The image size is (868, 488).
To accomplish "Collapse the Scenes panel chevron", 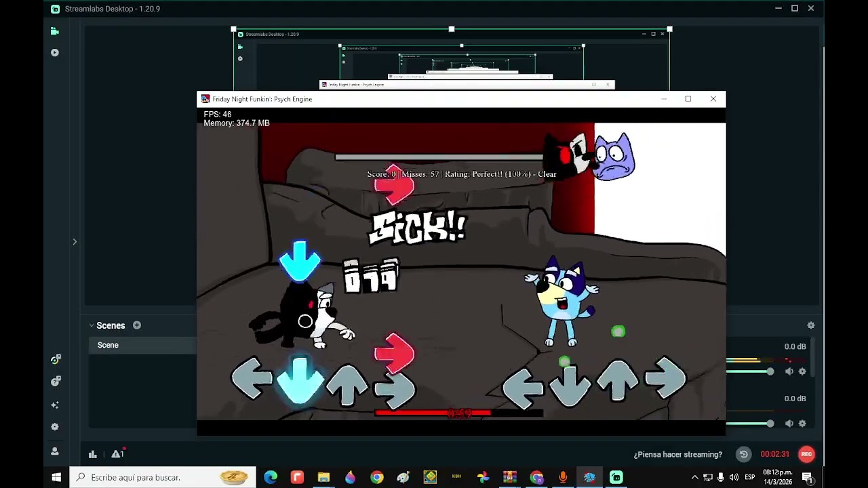I will [92, 325].
